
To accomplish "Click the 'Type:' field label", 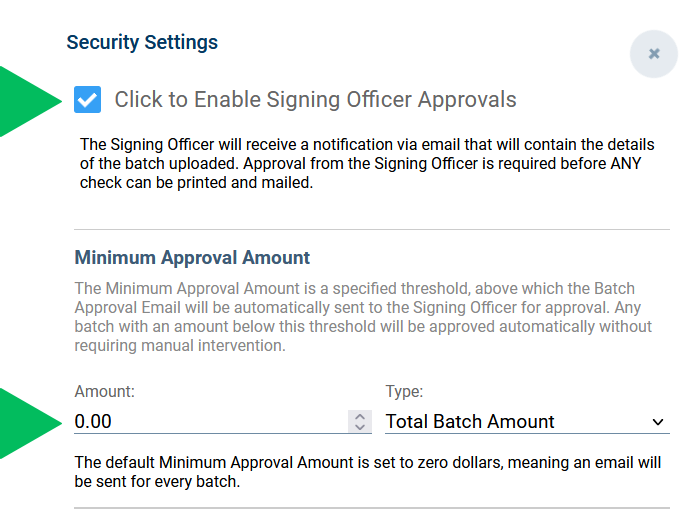I will pos(404,391).
